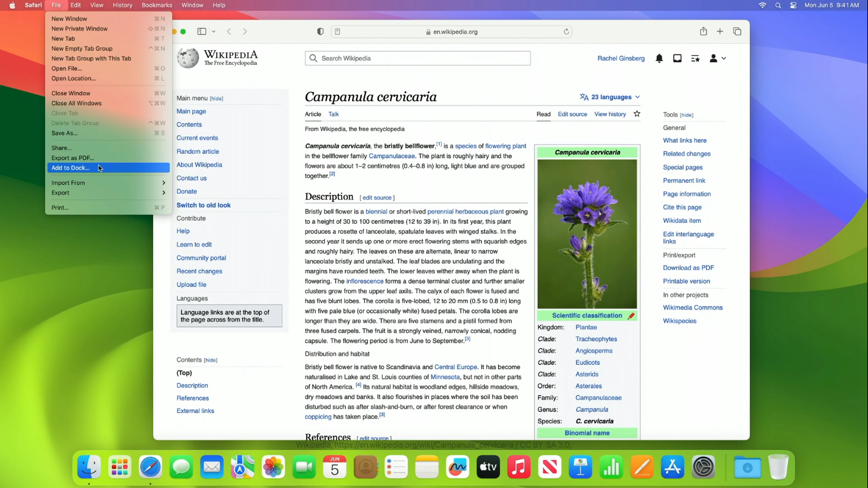Add page to watchlist star
Image resolution: width=868 pixels, height=488 pixels.
pyautogui.click(x=637, y=114)
